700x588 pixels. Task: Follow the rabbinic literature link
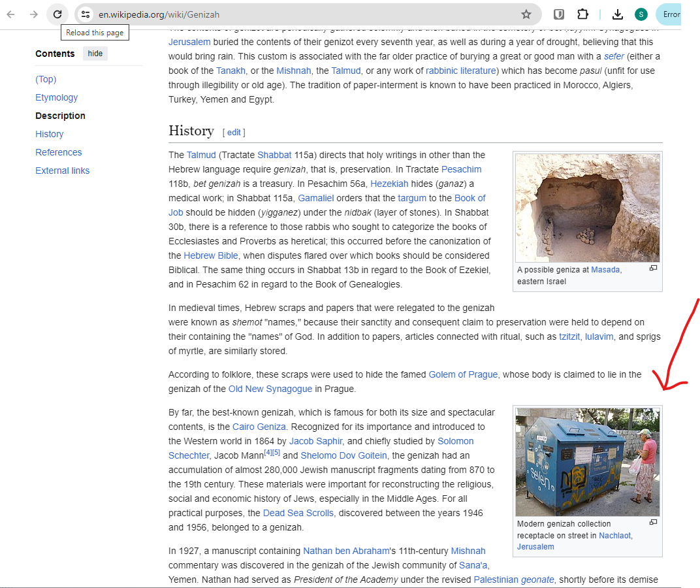(461, 71)
